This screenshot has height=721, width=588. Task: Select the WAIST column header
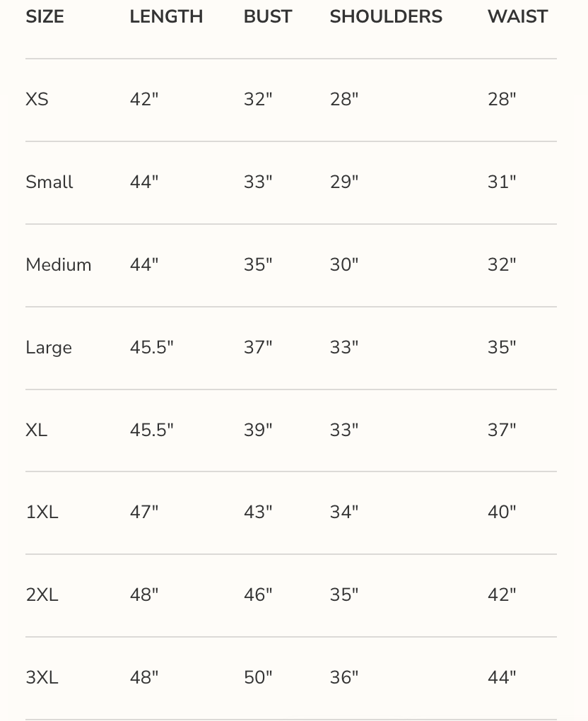517,17
